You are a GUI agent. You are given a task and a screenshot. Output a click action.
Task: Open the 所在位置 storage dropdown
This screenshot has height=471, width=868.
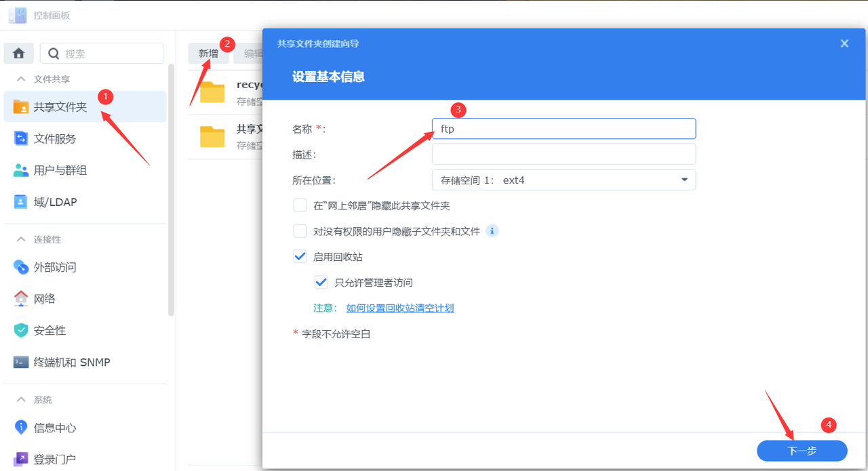564,180
